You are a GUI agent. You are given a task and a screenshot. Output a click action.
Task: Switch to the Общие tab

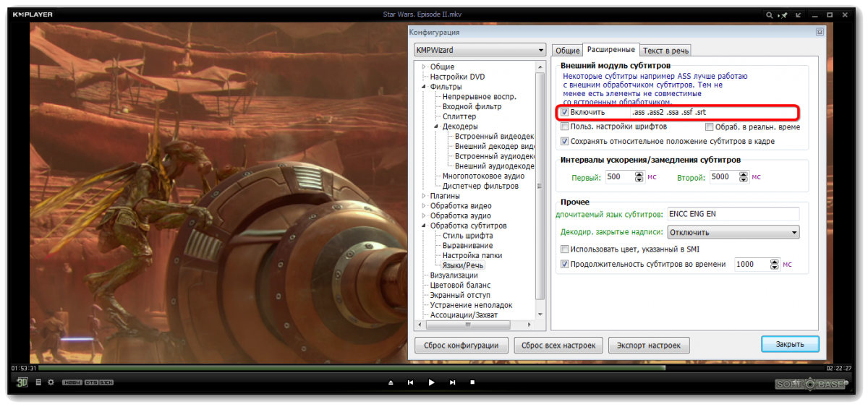567,51
